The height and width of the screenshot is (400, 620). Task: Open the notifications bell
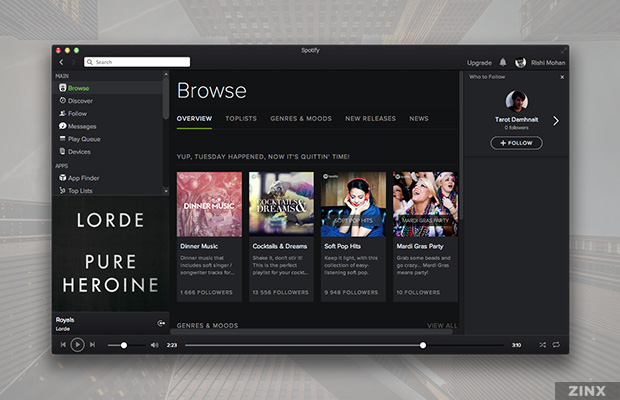click(x=503, y=62)
